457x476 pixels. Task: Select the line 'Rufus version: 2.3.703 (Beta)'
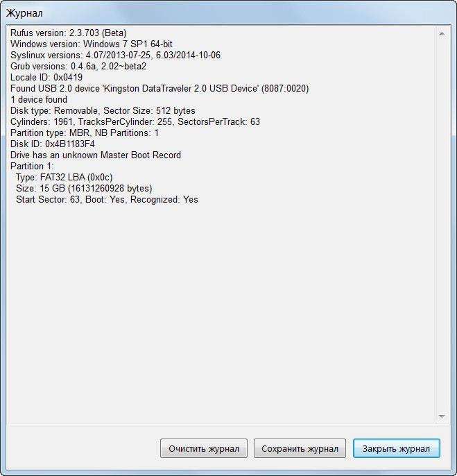[x=68, y=33]
